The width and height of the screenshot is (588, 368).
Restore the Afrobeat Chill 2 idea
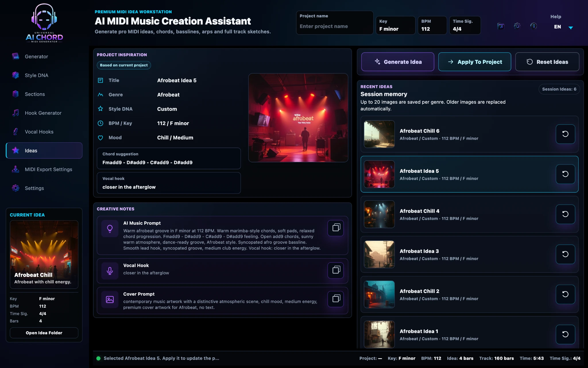click(x=565, y=294)
